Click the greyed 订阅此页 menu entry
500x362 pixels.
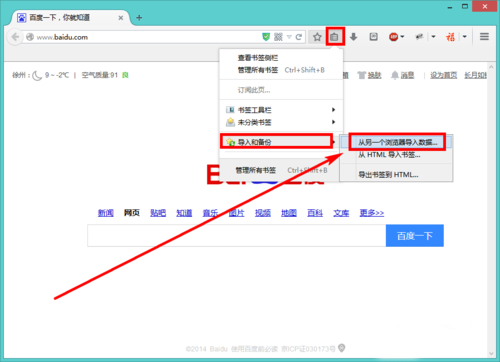[254, 90]
